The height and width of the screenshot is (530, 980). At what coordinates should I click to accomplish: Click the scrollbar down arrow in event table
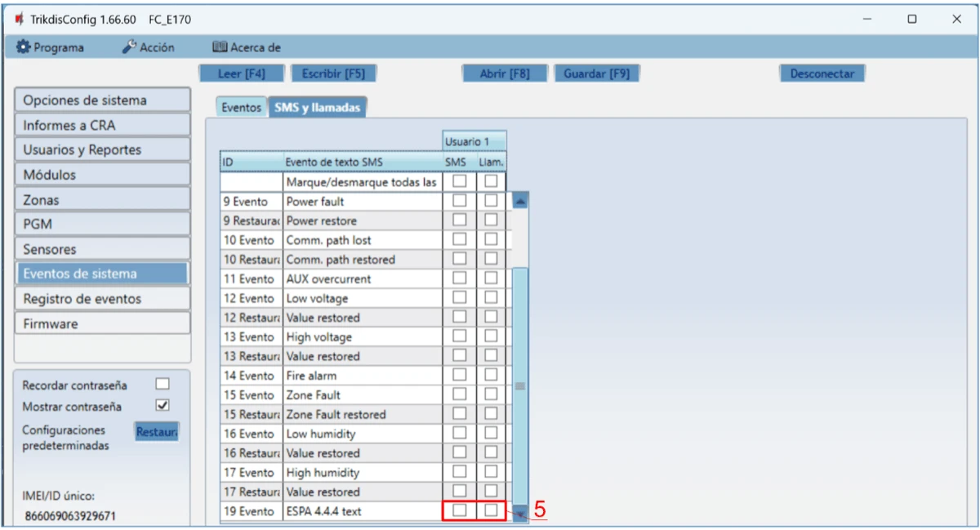[x=519, y=514]
